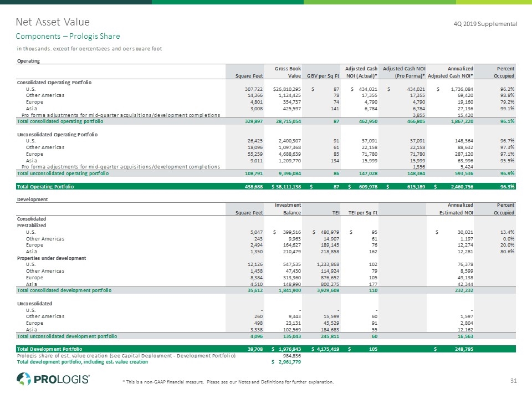Select under-development U.S. TEI 1,233,868
Image resolution: width=532 pixels, height=399 pixels.
(328, 264)
